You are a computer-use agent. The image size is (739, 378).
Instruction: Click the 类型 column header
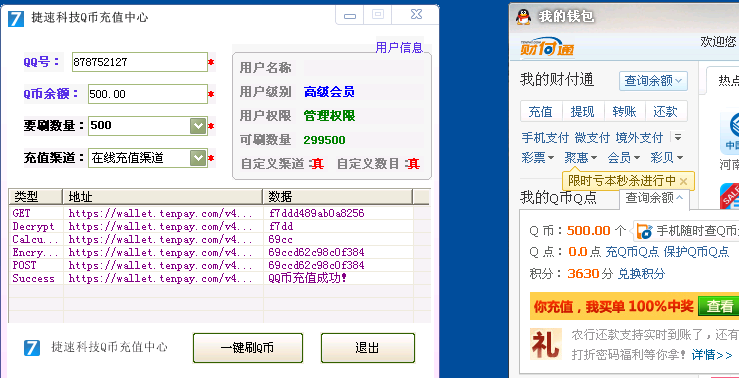(x=35, y=196)
